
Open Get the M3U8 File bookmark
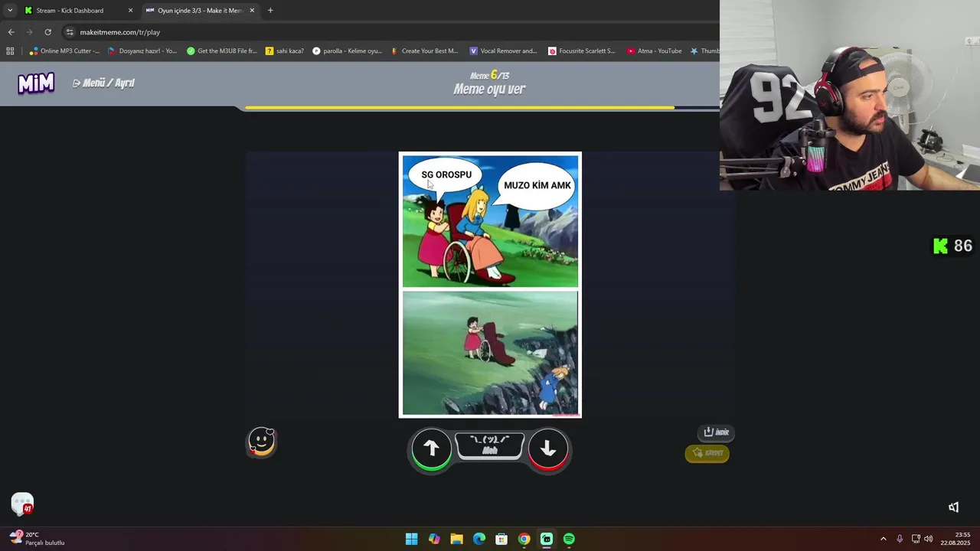coord(222,51)
